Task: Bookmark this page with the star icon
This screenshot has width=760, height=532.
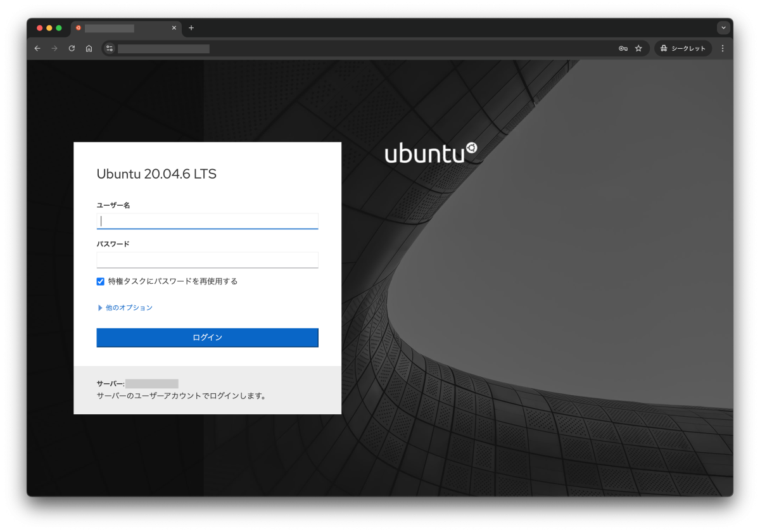Action: coord(638,48)
